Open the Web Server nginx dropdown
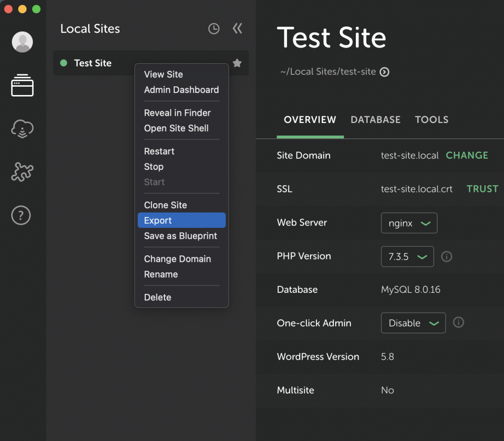504x441 pixels. [x=409, y=223]
